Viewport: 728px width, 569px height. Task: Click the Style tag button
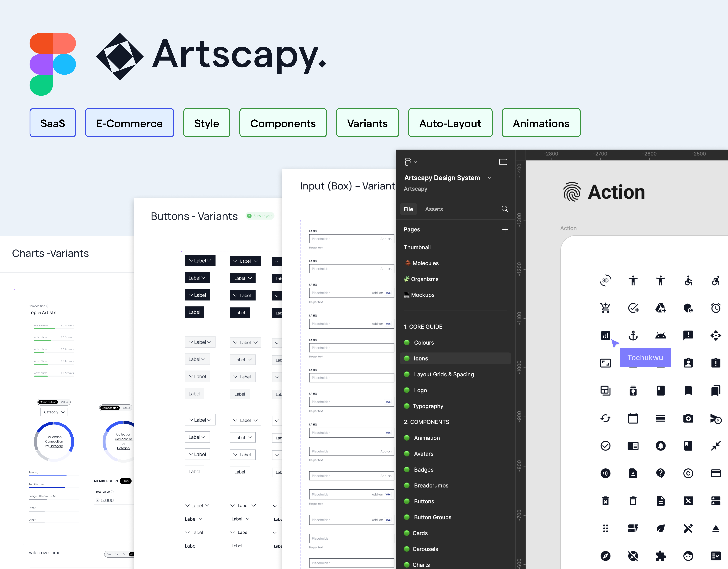click(207, 123)
